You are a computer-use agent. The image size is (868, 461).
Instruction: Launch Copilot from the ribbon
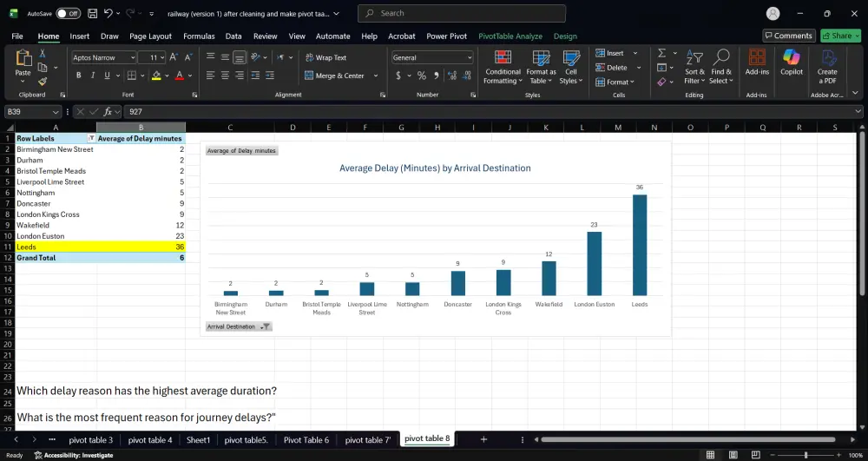click(x=792, y=63)
